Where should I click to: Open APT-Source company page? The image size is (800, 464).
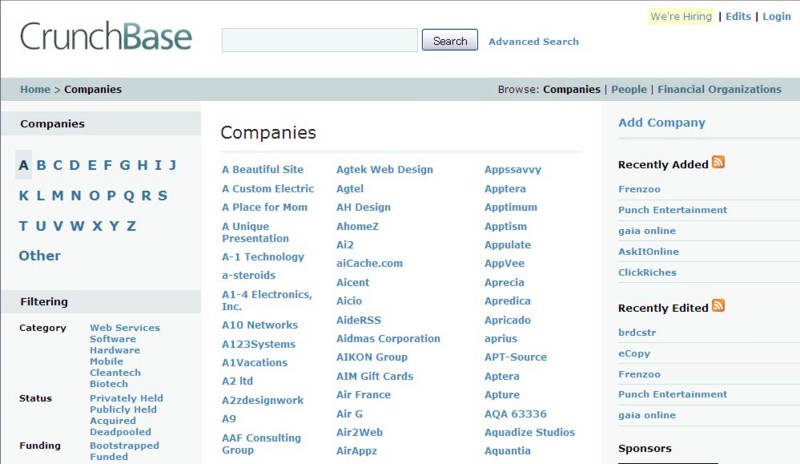(x=515, y=357)
